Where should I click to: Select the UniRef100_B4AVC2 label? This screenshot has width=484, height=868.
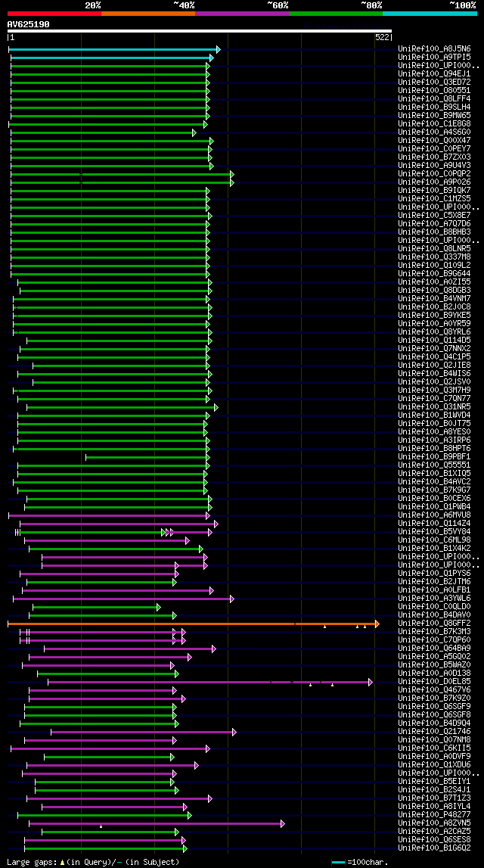coord(434,481)
